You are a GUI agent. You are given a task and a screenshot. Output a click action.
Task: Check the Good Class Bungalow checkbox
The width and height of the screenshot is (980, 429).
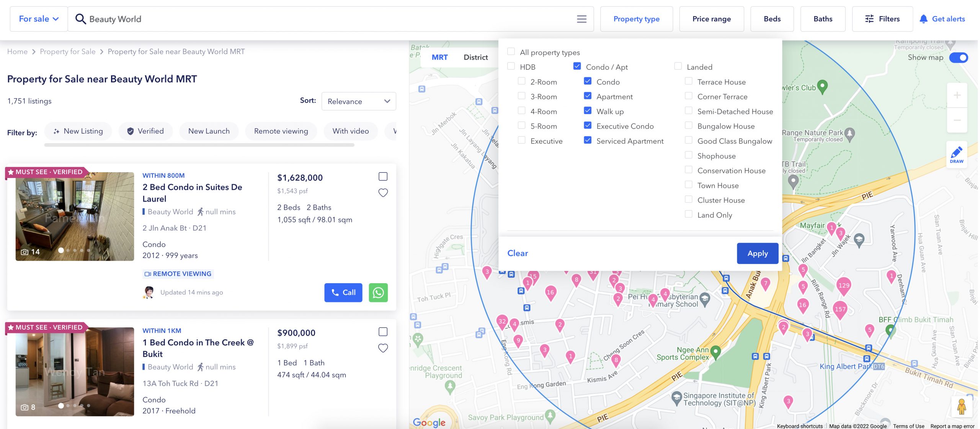688,140
